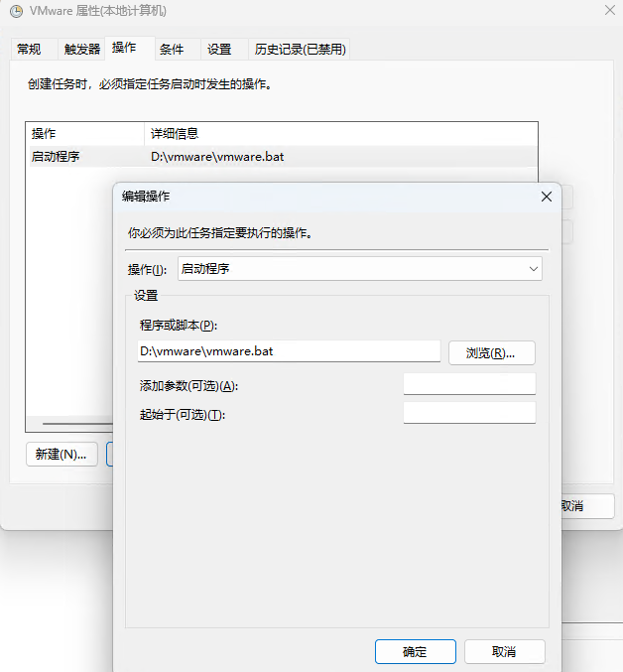Go to the 条件 tab
Image resolution: width=623 pixels, height=672 pixels.
pyautogui.click(x=172, y=50)
